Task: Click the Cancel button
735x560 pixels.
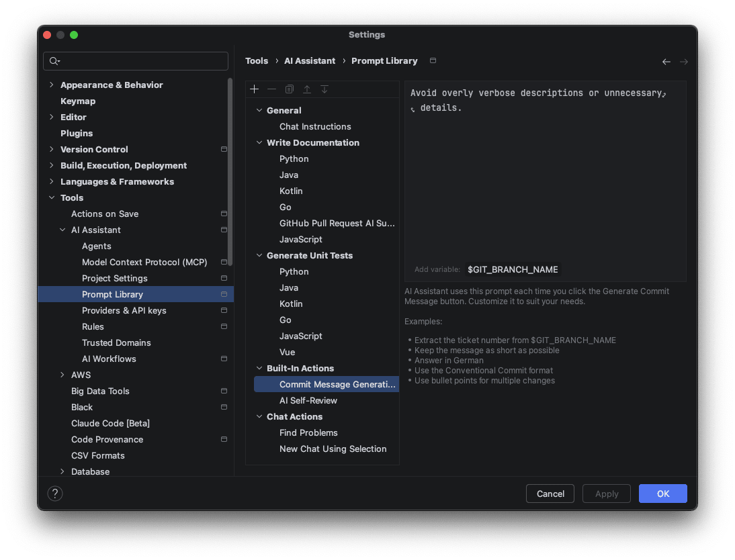Action: coord(550,494)
